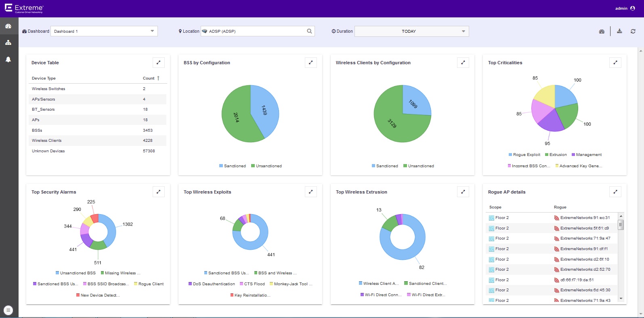Image resolution: width=644 pixels, height=318 pixels.
Task: Open rogue ExtremeNetworks:91:ec:31 entry
Action: pyautogui.click(x=585, y=218)
